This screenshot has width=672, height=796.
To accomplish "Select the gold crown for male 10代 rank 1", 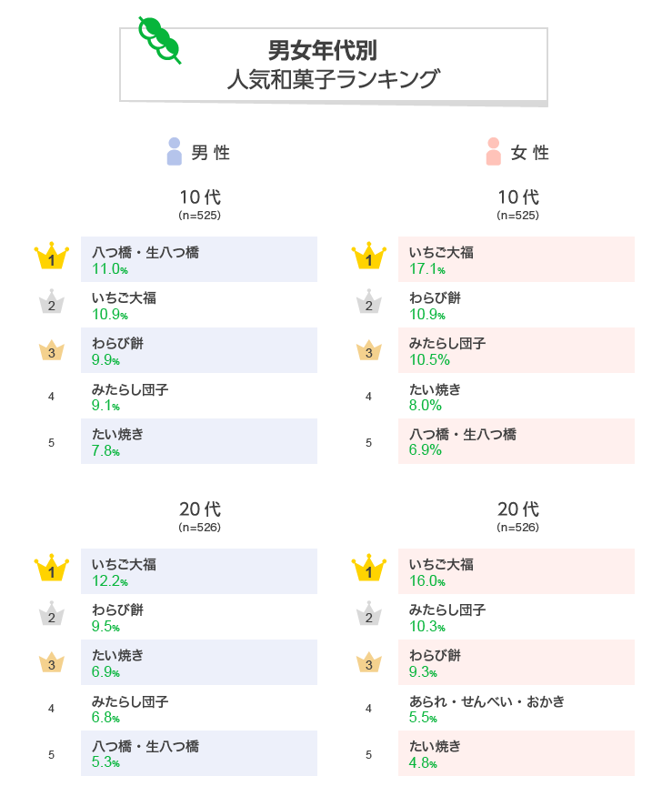I will point(52,257).
